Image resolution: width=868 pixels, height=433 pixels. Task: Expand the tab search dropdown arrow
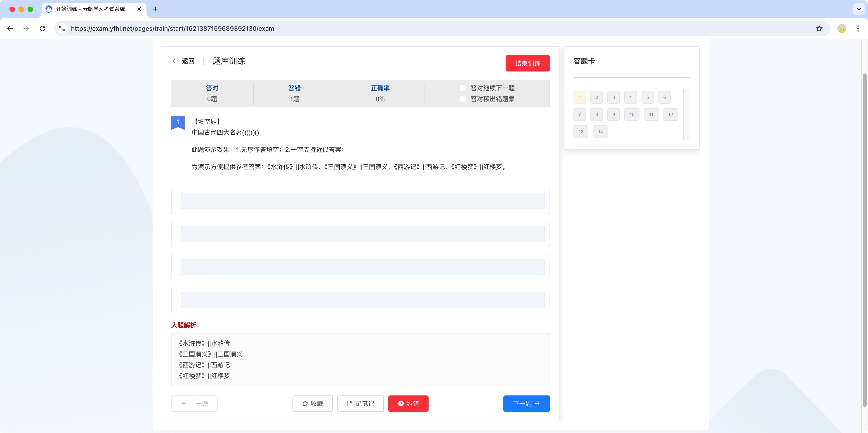(x=859, y=9)
